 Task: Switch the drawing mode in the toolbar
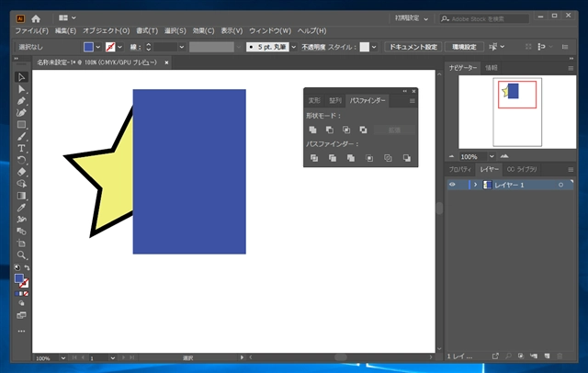(21, 303)
